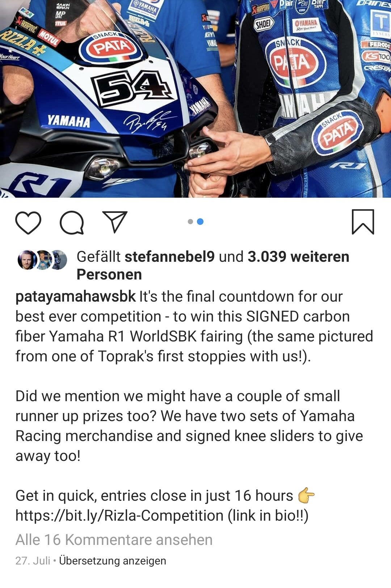391x588 pixels.
Task: Like the post with the heart icon
Action: [28, 222]
